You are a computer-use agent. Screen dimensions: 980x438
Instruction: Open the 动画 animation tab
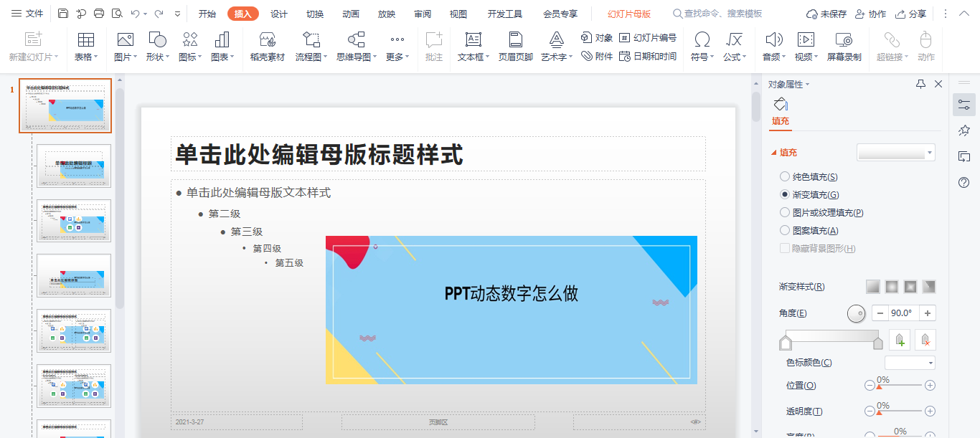(351, 14)
